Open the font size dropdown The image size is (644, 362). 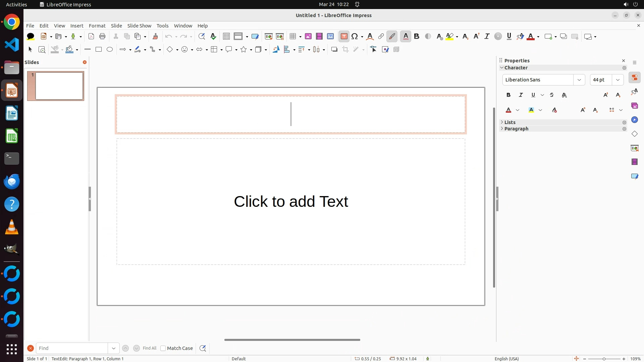point(618,80)
